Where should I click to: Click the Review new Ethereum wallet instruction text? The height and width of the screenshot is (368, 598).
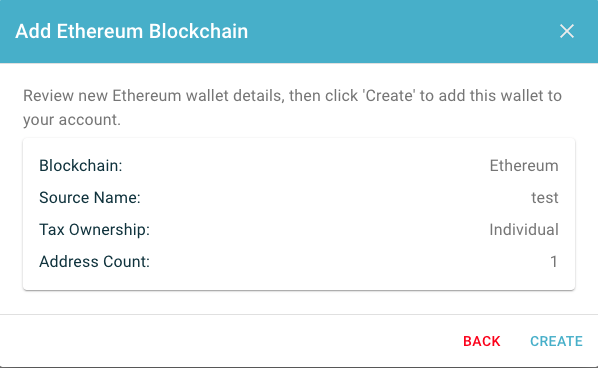292,107
